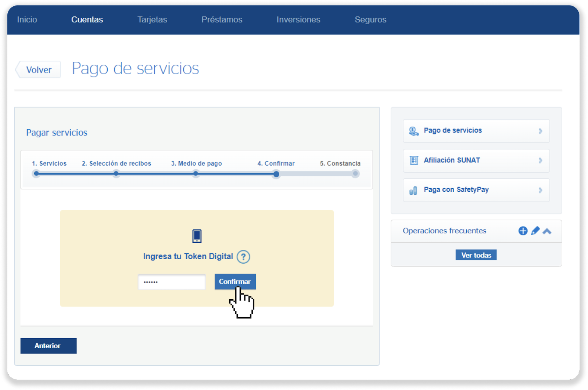Image resolution: width=588 pixels, height=390 pixels.
Task: Go back with the Anterior button
Action: [49, 346]
